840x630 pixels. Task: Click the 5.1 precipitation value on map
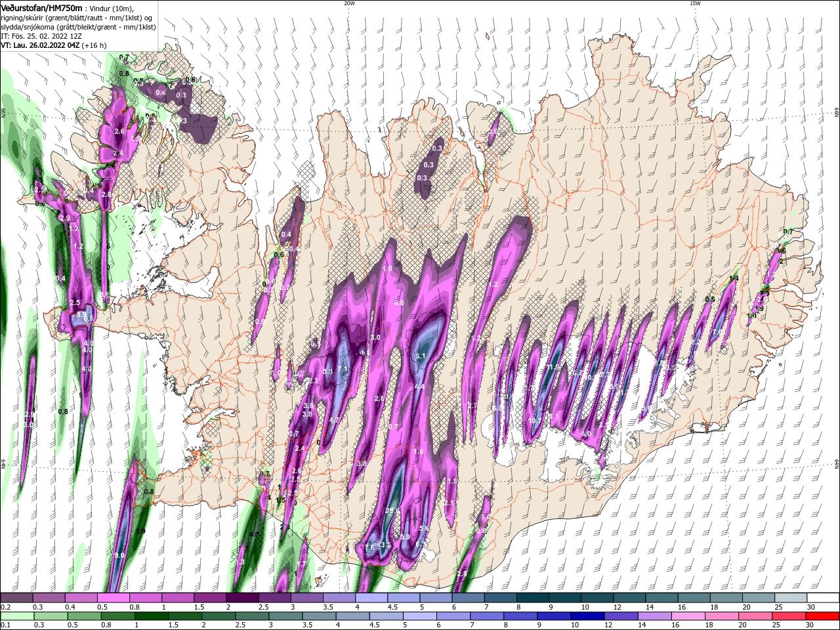[x=421, y=356]
